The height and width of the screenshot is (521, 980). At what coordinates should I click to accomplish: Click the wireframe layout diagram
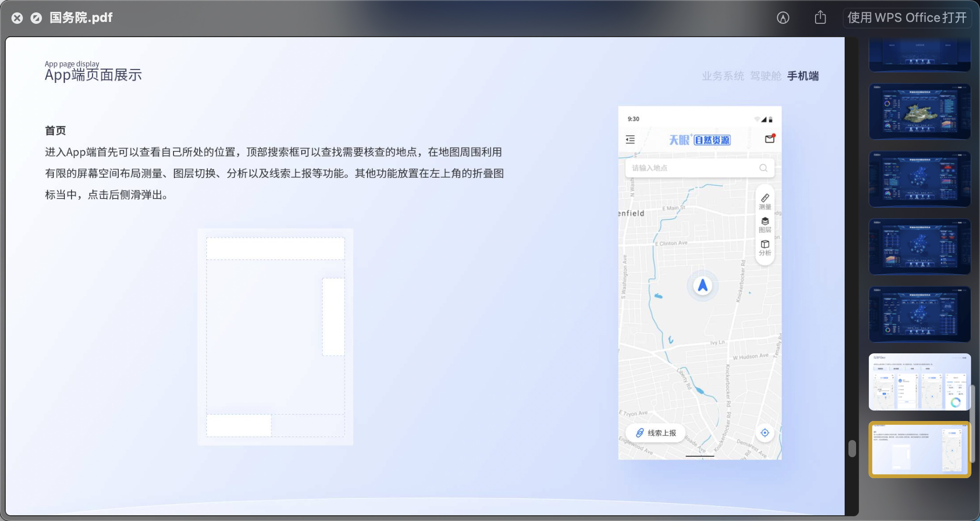point(276,337)
